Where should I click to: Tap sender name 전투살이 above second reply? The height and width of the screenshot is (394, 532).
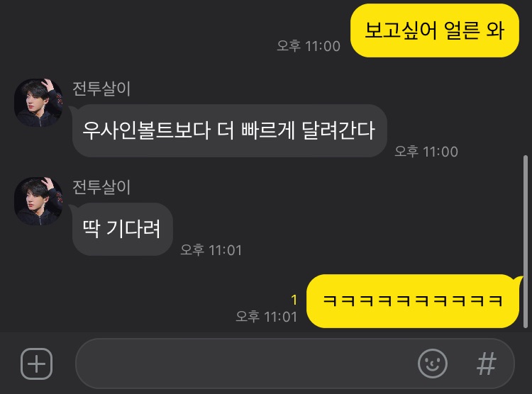pos(101,187)
